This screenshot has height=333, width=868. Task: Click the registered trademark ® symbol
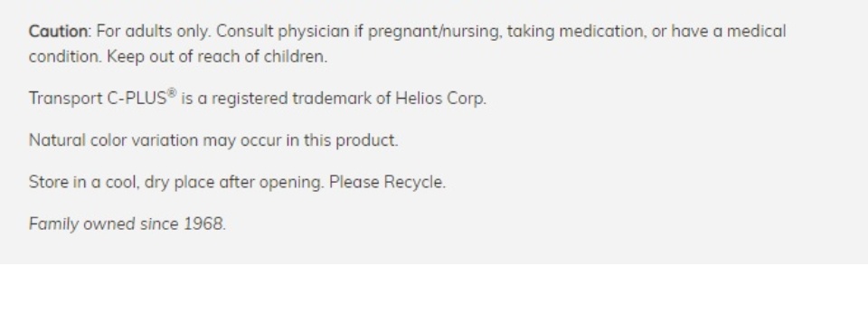pyautogui.click(x=172, y=93)
